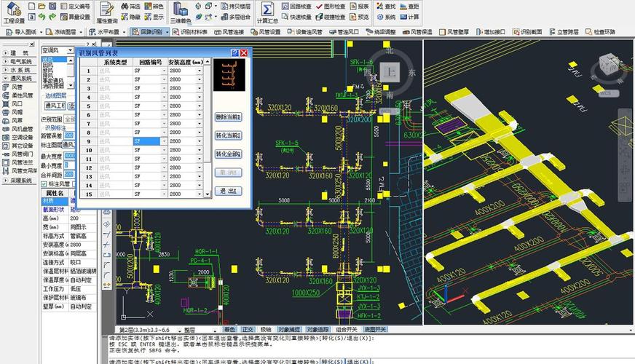Open row 9 回路编号 dropdown
This screenshot has height=364, width=635.
[164, 141]
